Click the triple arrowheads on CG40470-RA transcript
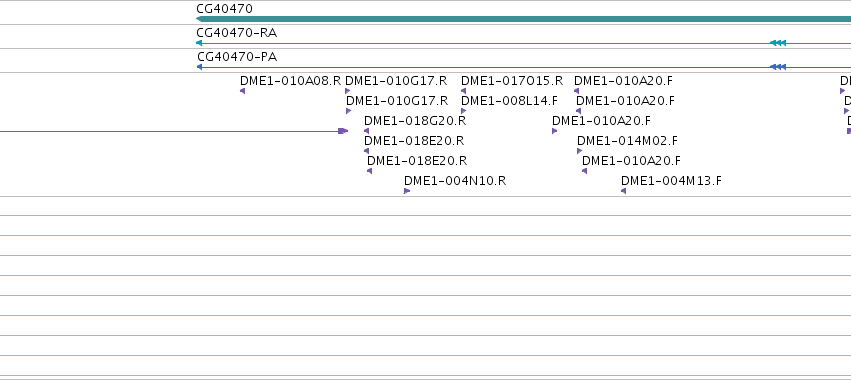Screen dimensions: 851x380 [x=778, y=43]
